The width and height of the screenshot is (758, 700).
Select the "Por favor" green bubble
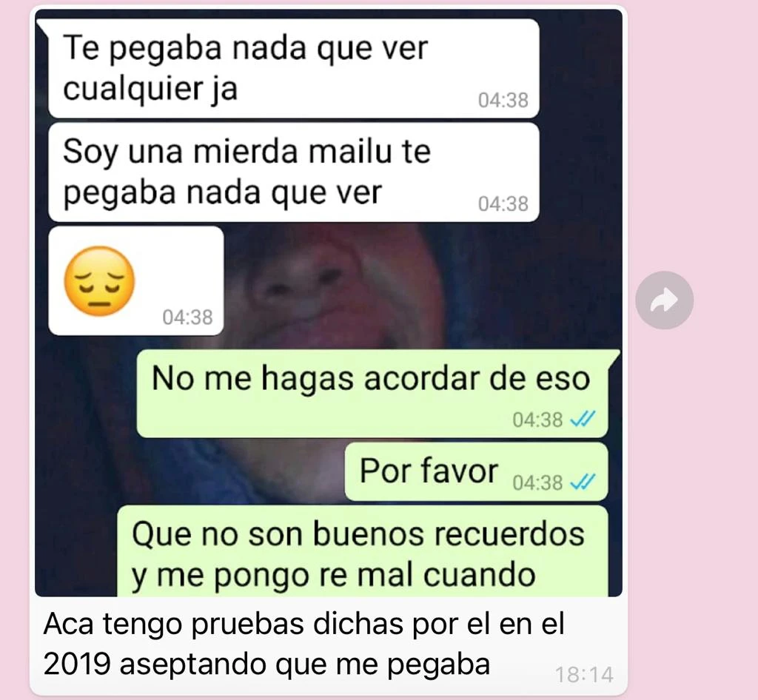[x=476, y=471]
